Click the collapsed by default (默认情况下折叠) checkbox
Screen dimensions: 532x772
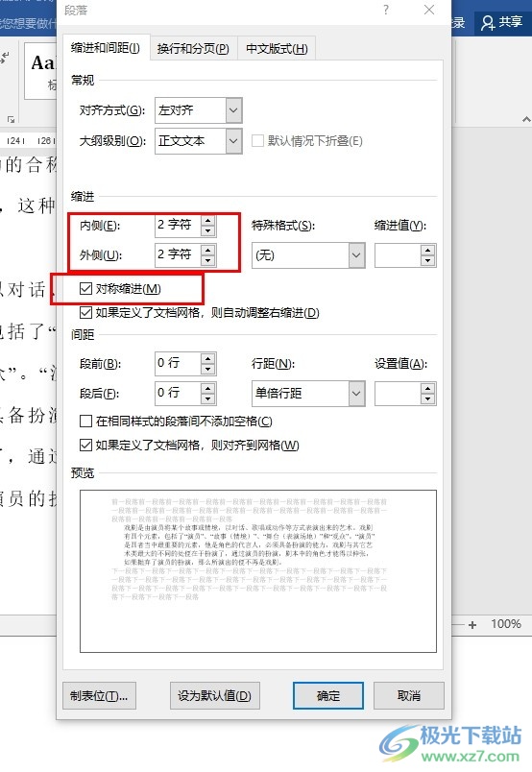[x=257, y=141]
